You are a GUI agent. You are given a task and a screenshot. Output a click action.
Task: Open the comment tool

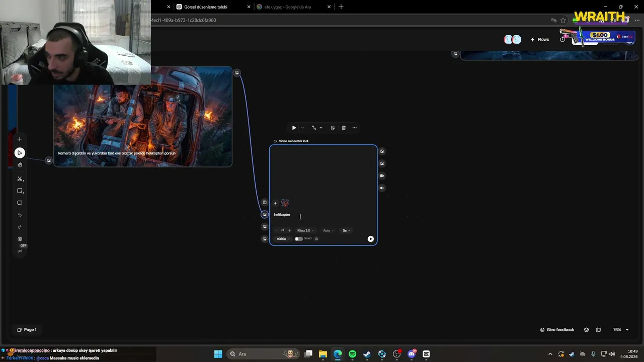coord(20,203)
